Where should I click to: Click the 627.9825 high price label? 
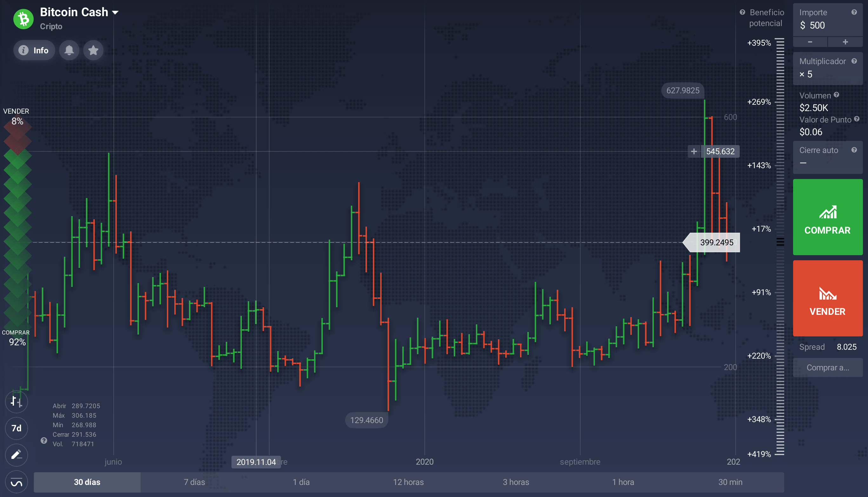pyautogui.click(x=683, y=90)
